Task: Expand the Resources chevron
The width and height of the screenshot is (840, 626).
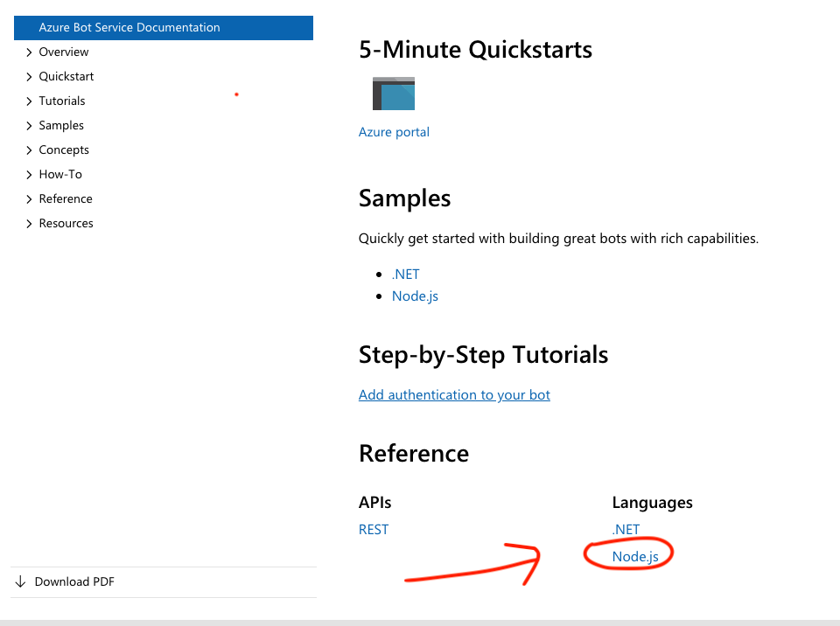Action: pyautogui.click(x=29, y=224)
